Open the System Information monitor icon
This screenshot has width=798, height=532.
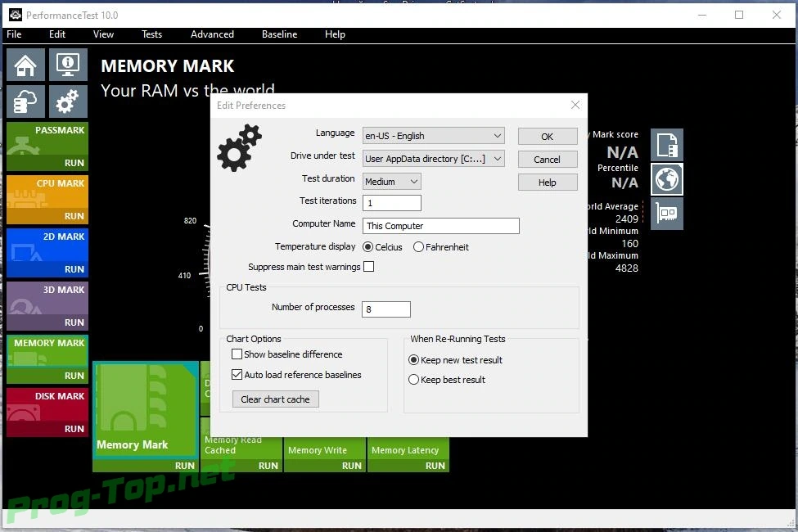coord(68,65)
